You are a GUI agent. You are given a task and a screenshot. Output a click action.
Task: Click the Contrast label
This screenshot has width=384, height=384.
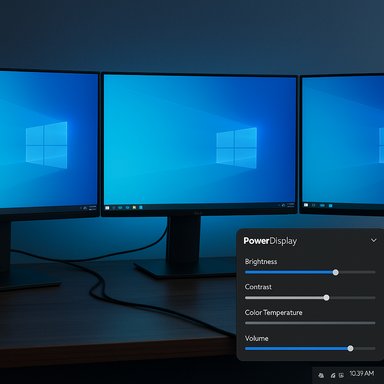click(258, 287)
